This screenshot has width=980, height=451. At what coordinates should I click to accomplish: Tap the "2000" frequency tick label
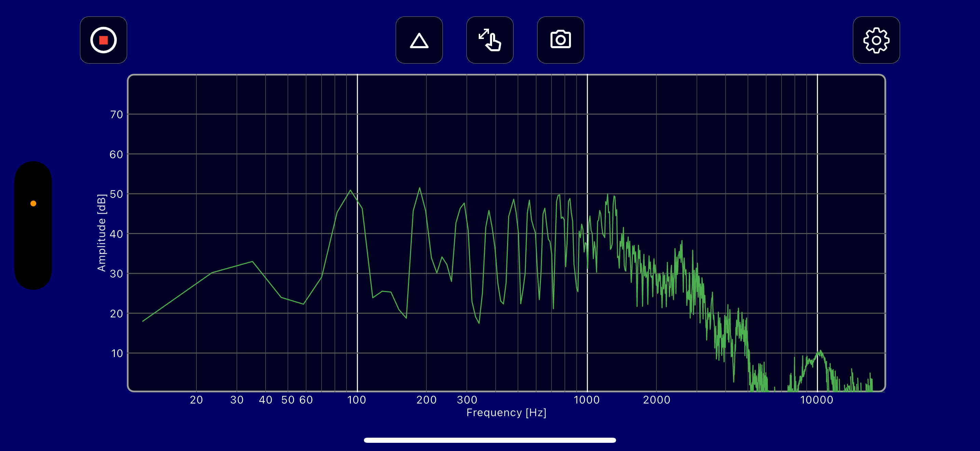click(x=657, y=400)
